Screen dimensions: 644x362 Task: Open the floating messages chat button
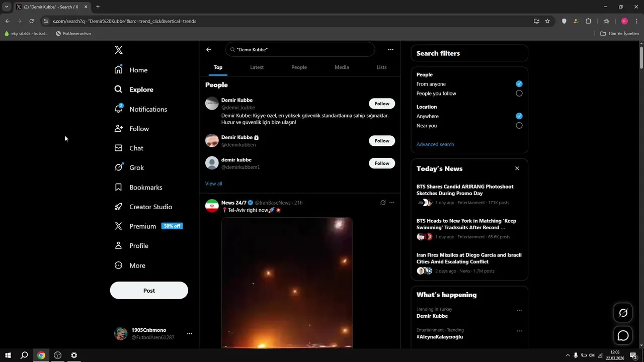click(x=623, y=335)
